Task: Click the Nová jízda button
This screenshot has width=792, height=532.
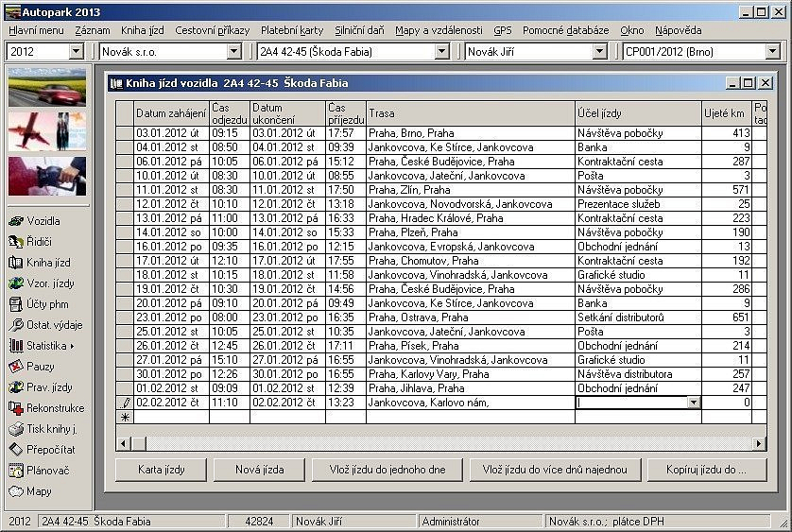Action: (259, 470)
